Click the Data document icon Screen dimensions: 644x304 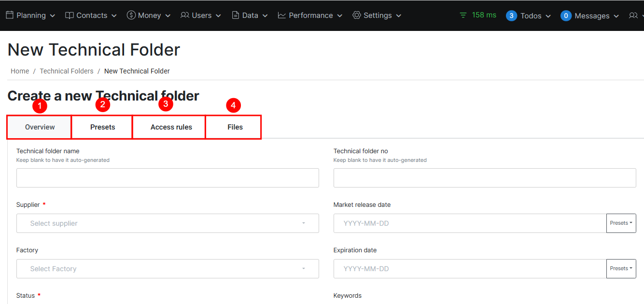coord(236,15)
